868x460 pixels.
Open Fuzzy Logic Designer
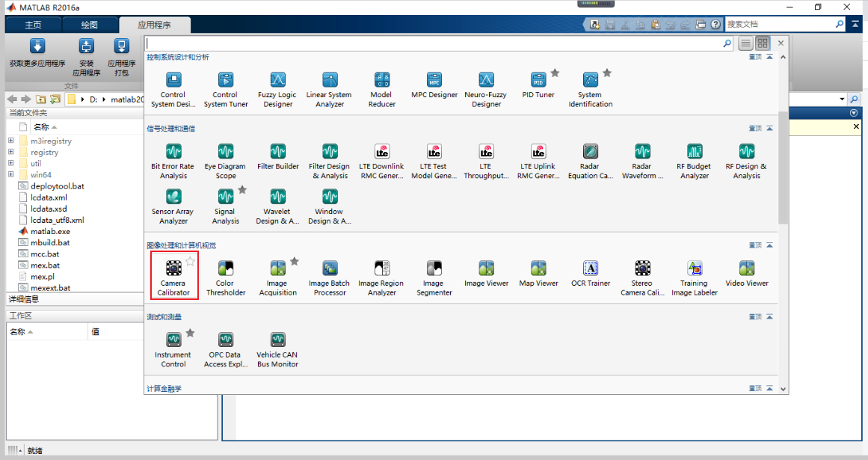pos(277,90)
